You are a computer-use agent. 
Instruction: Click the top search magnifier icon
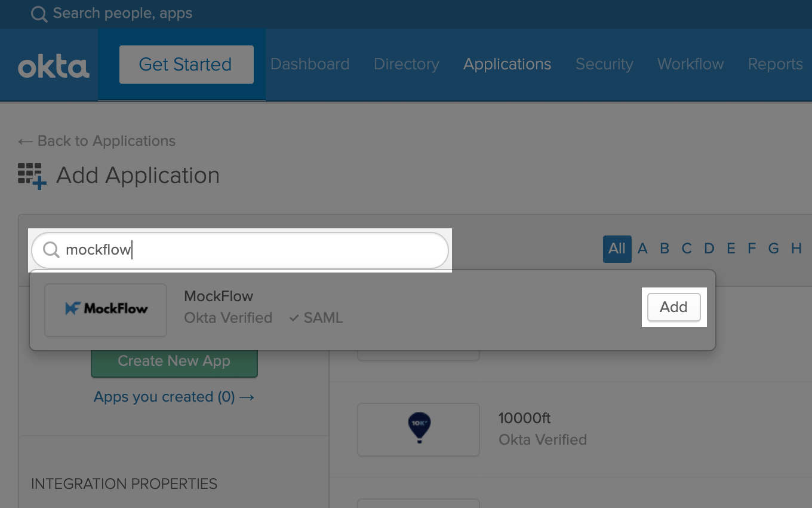coord(39,14)
